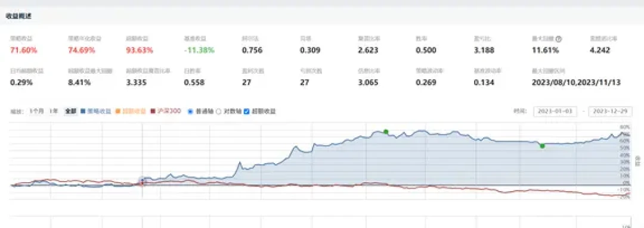Screen dimensions: 644x228
Task: Click the daily win rate value 0.558
Action: tap(194, 82)
